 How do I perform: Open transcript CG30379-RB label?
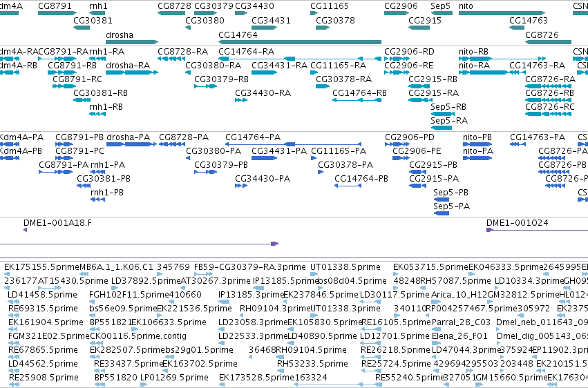click(221, 79)
